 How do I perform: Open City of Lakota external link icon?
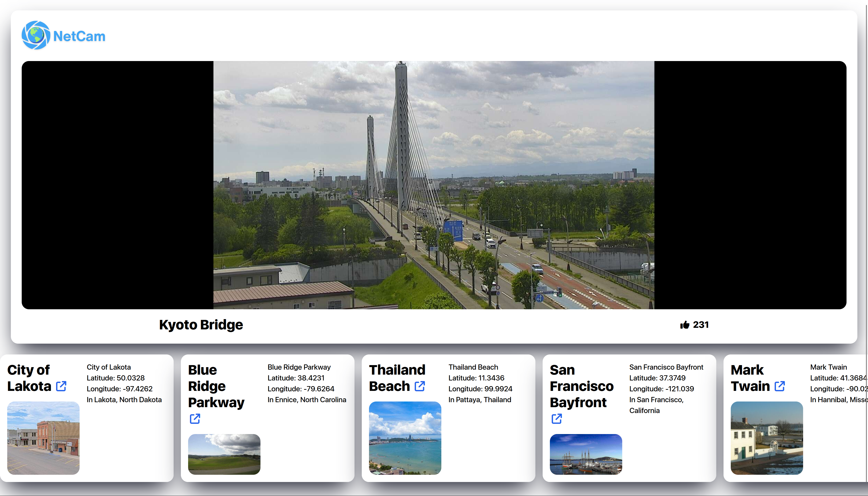tap(61, 386)
